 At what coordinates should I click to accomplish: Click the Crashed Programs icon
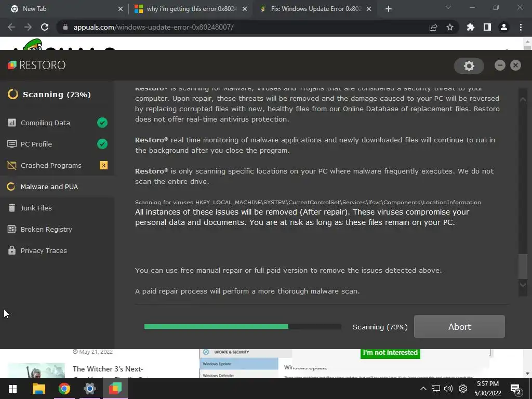pos(11,165)
